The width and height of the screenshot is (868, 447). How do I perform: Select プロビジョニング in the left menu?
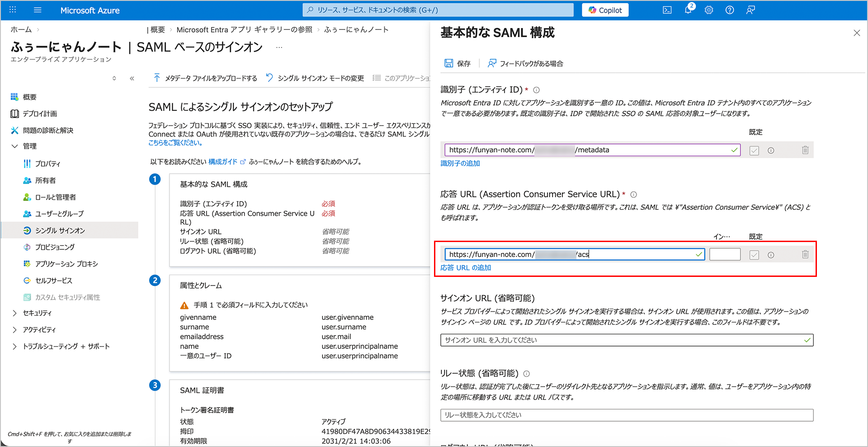55,247
